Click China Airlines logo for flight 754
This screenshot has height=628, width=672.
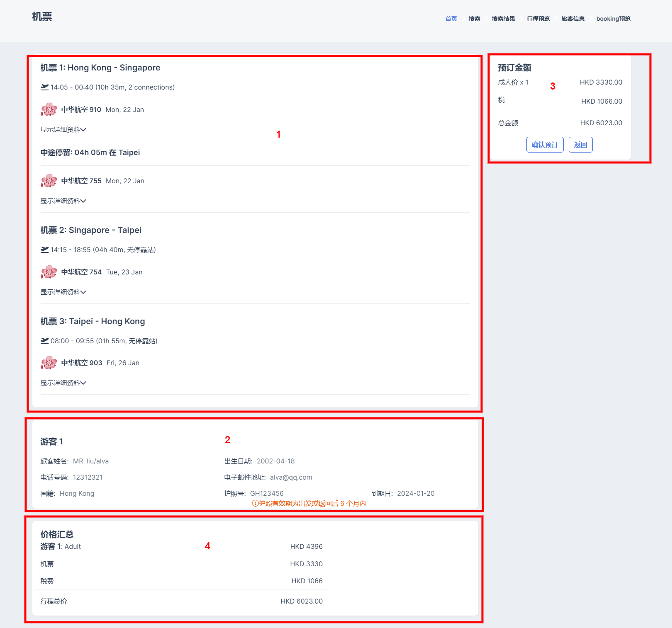pyautogui.click(x=49, y=272)
